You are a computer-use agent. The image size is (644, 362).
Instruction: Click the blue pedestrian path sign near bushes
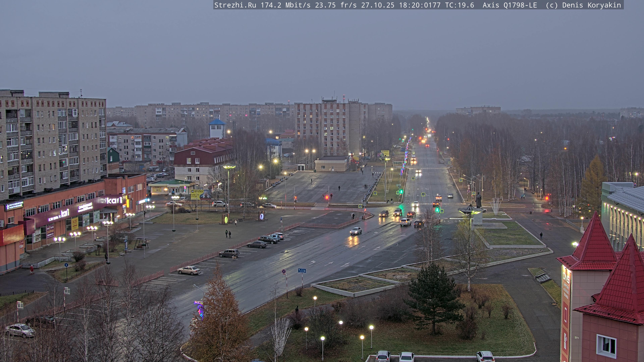(x=66, y=265)
